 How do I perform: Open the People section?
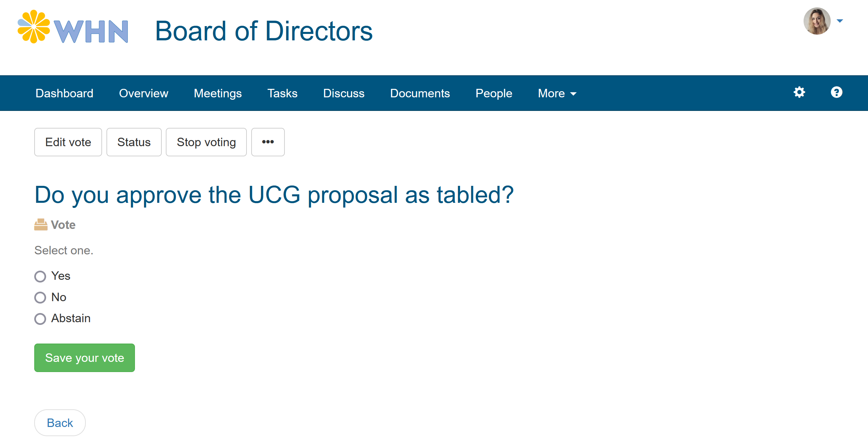[494, 93]
